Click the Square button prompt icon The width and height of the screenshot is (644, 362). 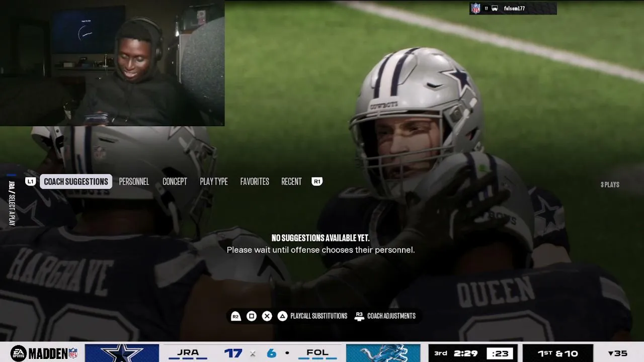252,316
